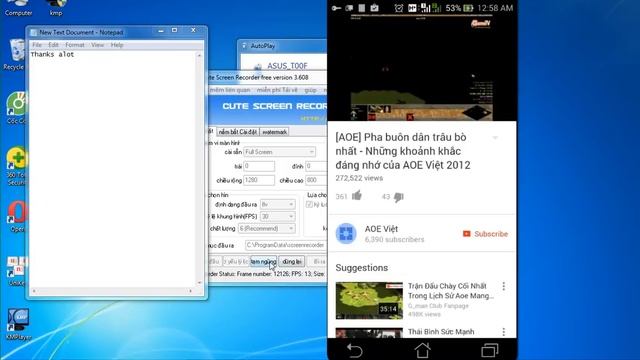
Task: Open the 'Thái Bình Sức Mạnh' suggestion title
Action: (441, 332)
